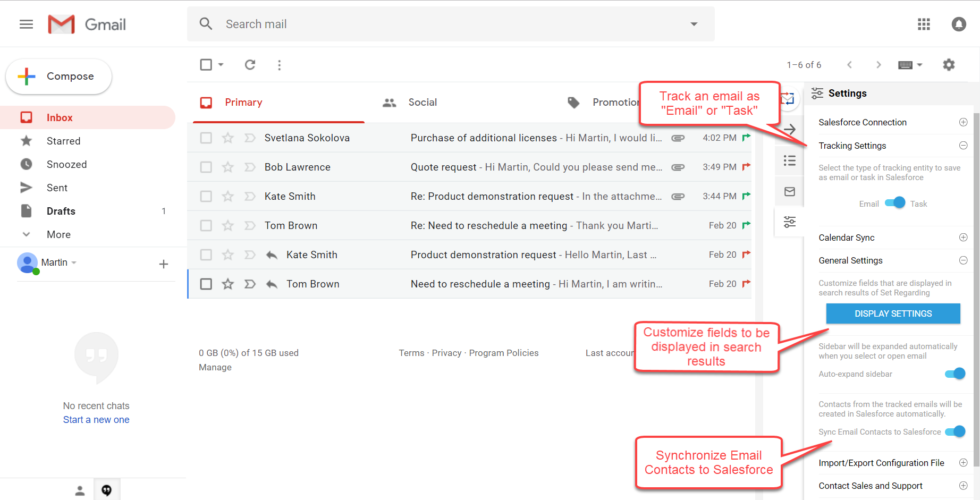Open search options dropdown arrow
980x500 pixels.
(x=694, y=24)
